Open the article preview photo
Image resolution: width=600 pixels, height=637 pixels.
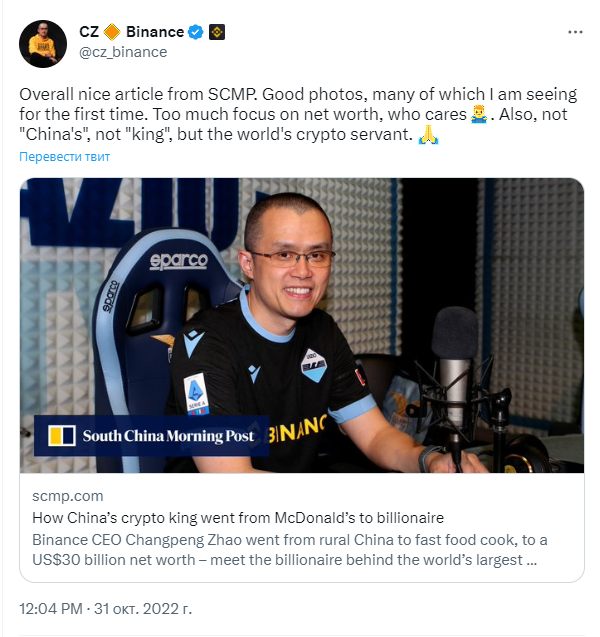[x=302, y=325]
